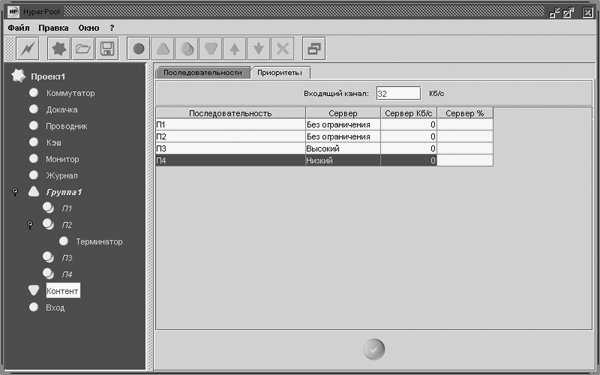Image resolution: width=600 pixels, height=375 pixels.
Task: Collapse the П2 tree node handle
Action: [30, 225]
